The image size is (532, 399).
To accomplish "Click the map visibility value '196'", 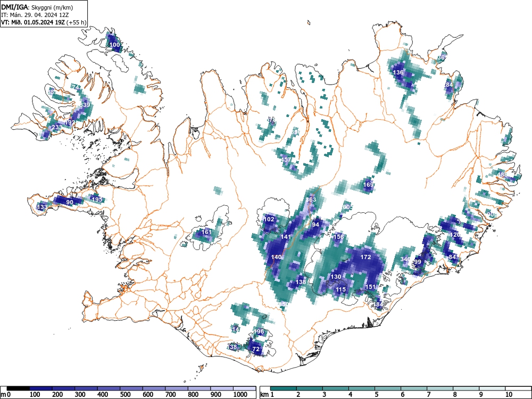I will [x=259, y=331].
